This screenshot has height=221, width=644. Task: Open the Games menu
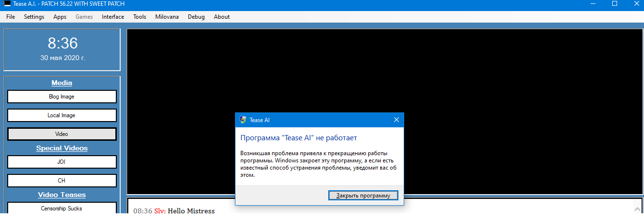pos(84,17)
